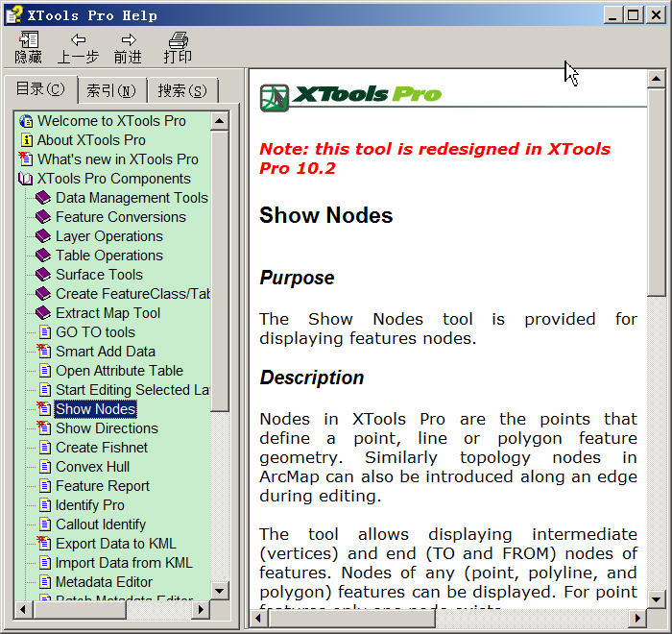Open Create Fishnet topic

point(102,448)
